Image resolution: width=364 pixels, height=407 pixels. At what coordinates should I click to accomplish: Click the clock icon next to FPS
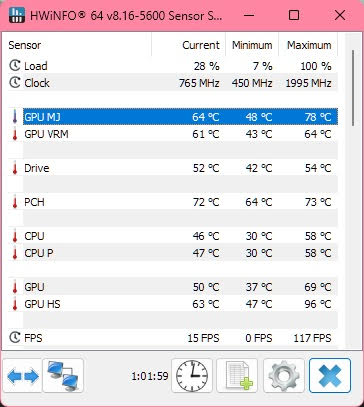pos(15,338)
